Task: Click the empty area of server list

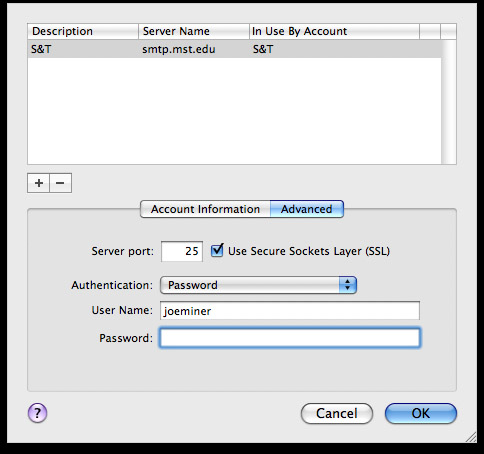Action: pyautogui.click(x=235, y=111)
